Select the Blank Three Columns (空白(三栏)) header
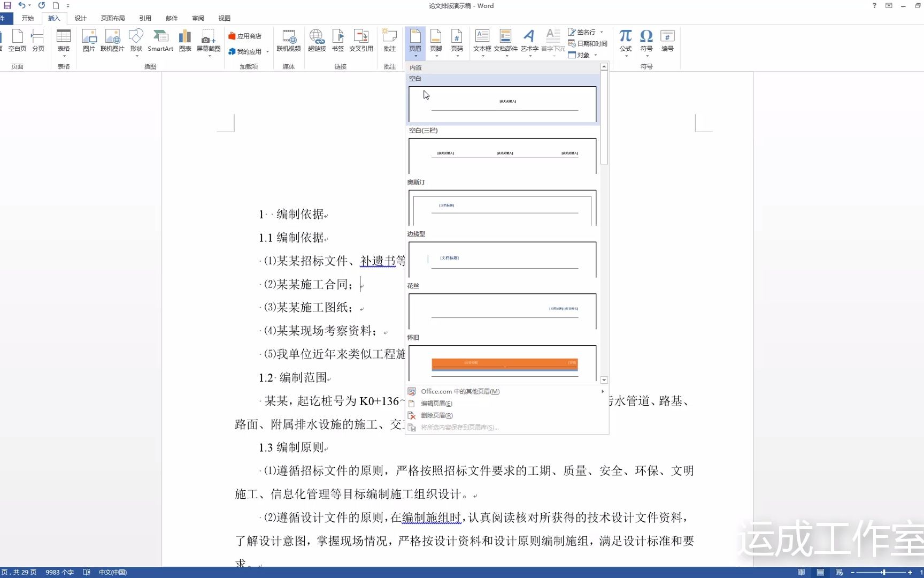 pyautogui.click(x=502, y=156)
